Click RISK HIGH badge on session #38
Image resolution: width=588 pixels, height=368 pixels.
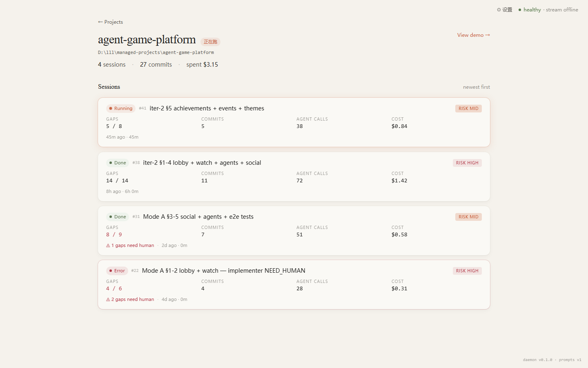[x=467, y=163]
